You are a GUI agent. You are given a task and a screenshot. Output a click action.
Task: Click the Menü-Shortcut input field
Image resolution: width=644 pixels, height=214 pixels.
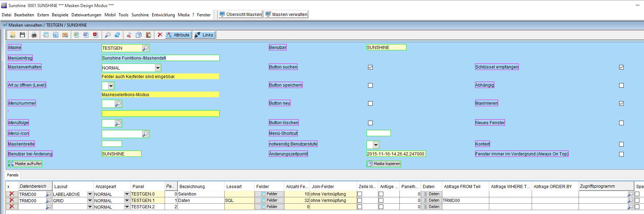point(379,133)
